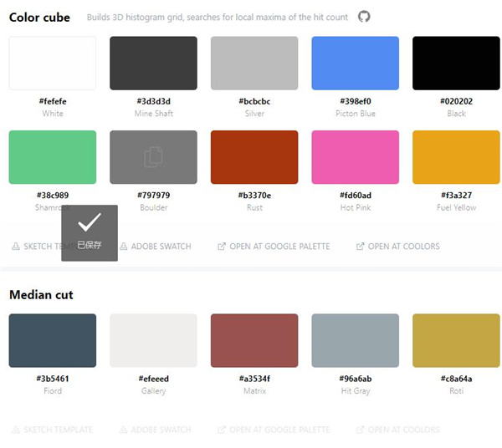Pick the Mine Shaft dark gray swatch

coord(153,64)
